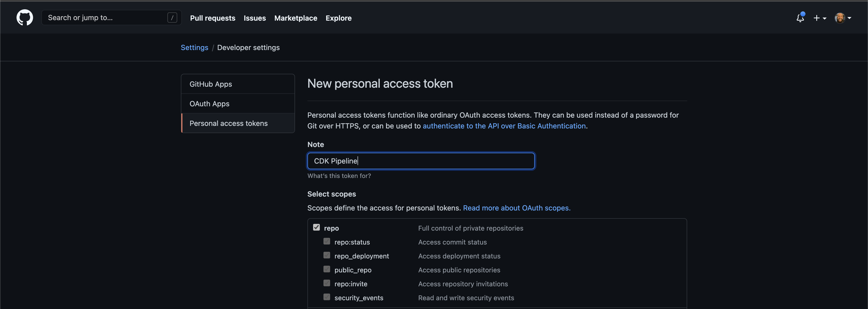Viewport: 868px width, 309px height.
Task: Click What's this token for text
Action: pos(339,175)
